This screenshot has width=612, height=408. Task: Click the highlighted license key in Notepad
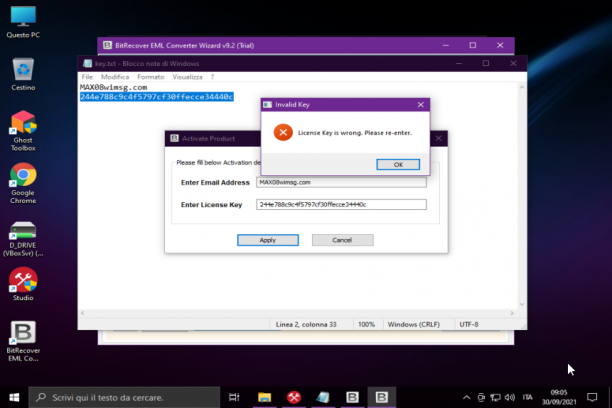coord(157,97)
